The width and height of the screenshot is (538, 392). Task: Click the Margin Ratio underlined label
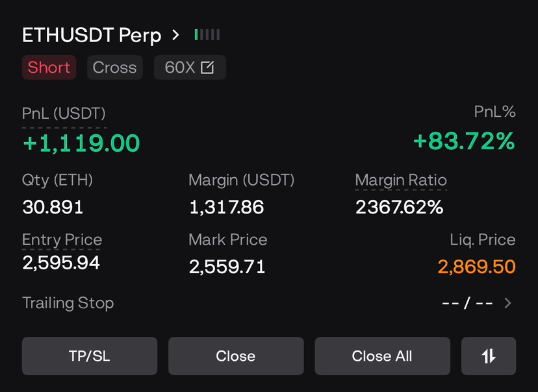pyautogui.click(x=401, y=180)
